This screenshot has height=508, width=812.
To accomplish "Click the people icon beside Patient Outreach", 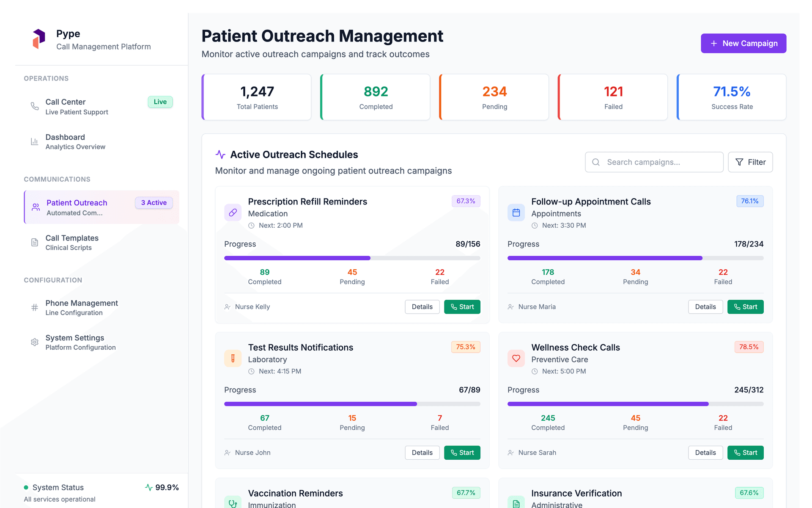I will click(x=36, y=207).
